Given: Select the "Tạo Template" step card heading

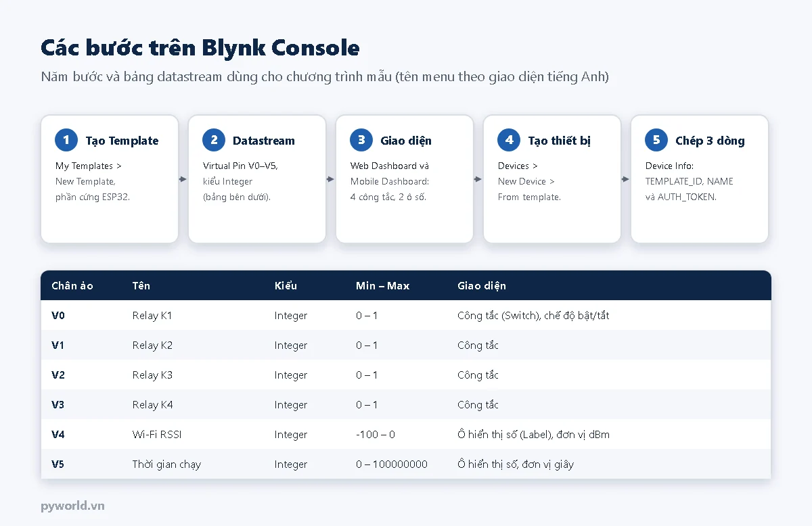Looking at the screenshot, I should click(122, 141).
